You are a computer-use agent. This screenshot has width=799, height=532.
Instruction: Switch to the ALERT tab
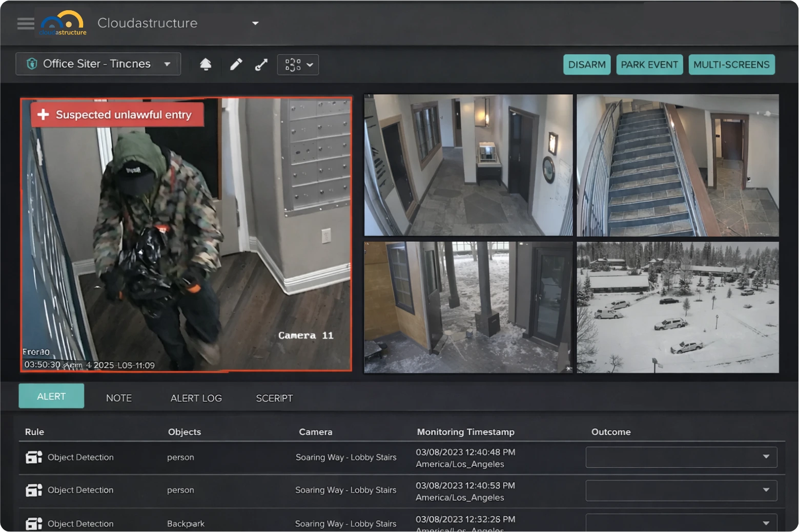(x=51, y=396)
